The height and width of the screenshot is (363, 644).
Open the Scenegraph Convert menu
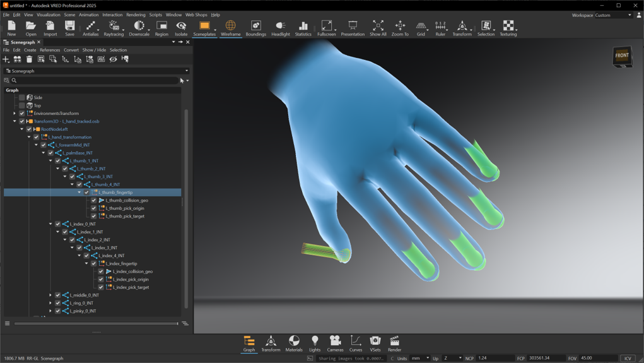pyautogui.click(x=71, y=50)
